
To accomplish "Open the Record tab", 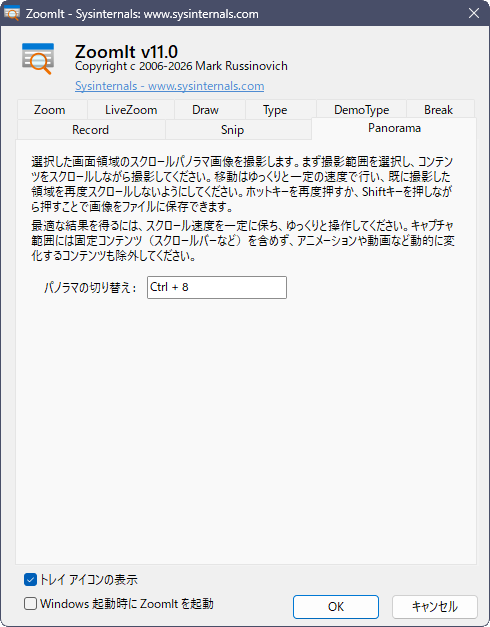I will click(91, 130).
